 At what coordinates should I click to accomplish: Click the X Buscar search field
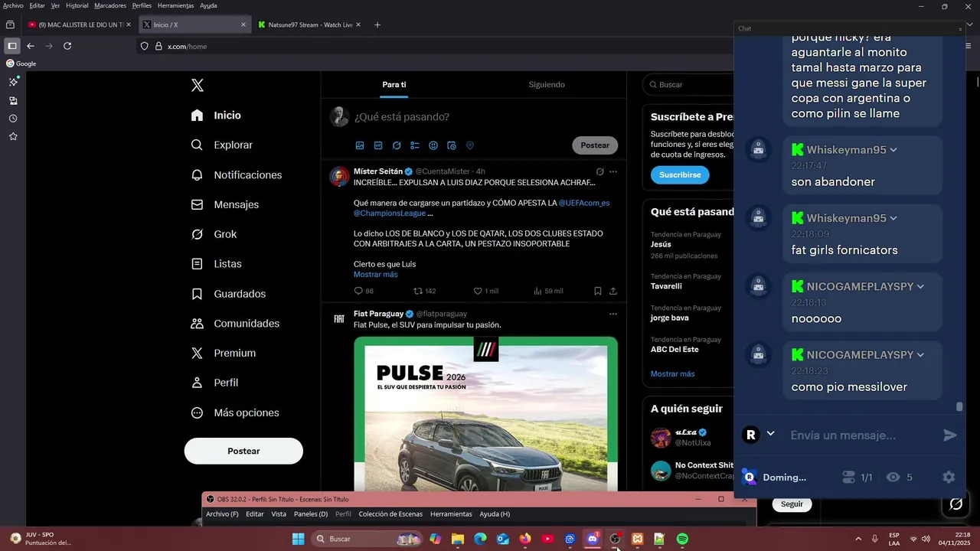tap(689, 84)
